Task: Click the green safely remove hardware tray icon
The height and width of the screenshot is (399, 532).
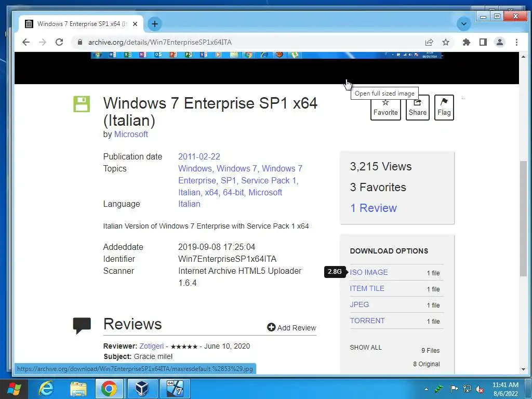Action: [x=440, y=389]
